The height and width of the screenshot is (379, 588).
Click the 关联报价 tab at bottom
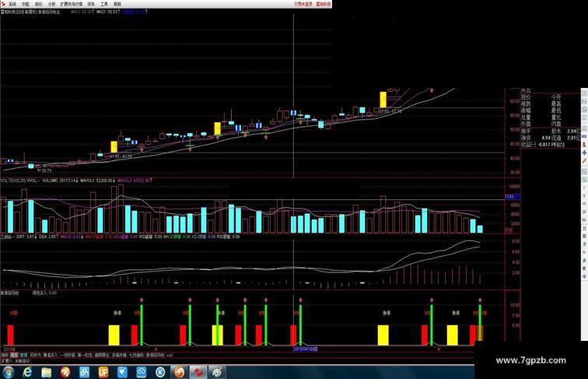coord(22,360)
